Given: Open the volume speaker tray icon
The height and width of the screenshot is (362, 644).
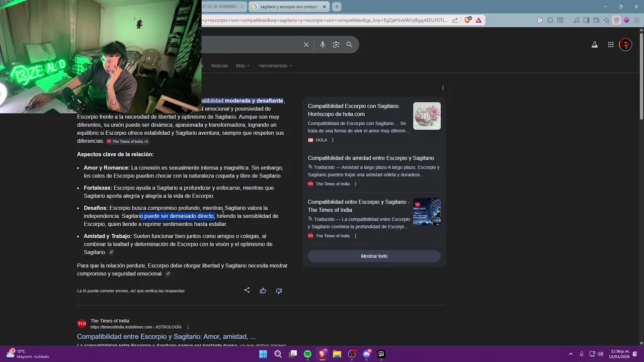Looking at the screenshot, I should pyautogui.click(x=600, y=354).
